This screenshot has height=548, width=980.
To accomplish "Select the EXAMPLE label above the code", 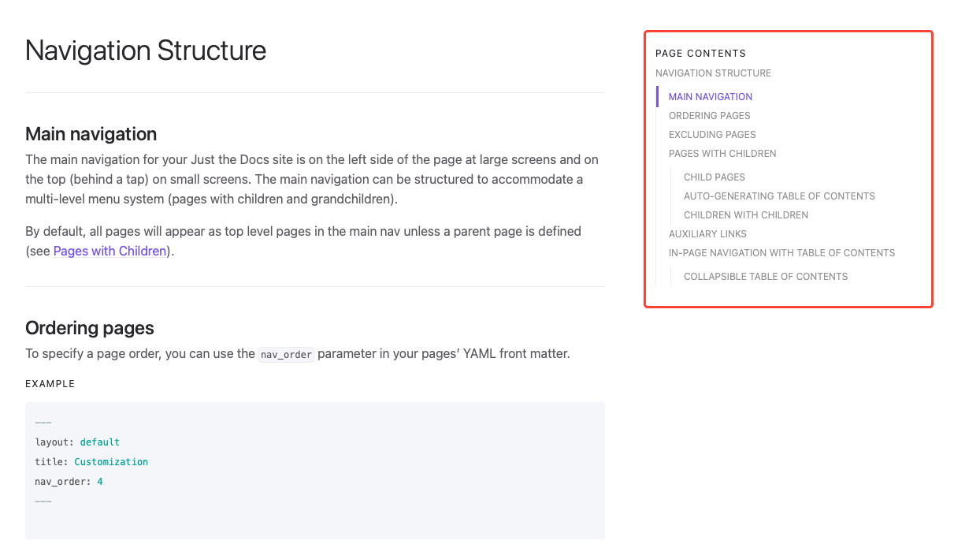I will tap(50, 384).
